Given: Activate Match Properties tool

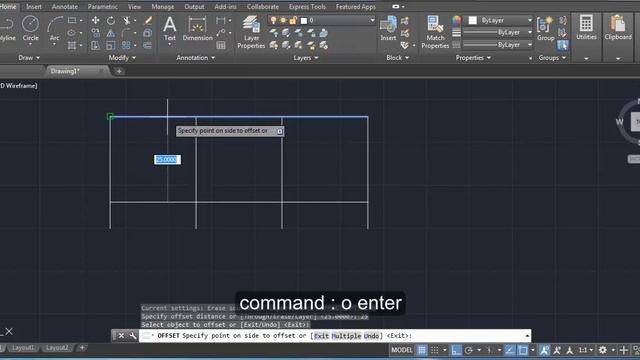Looking at the screenshot, I should click(435, 32).
